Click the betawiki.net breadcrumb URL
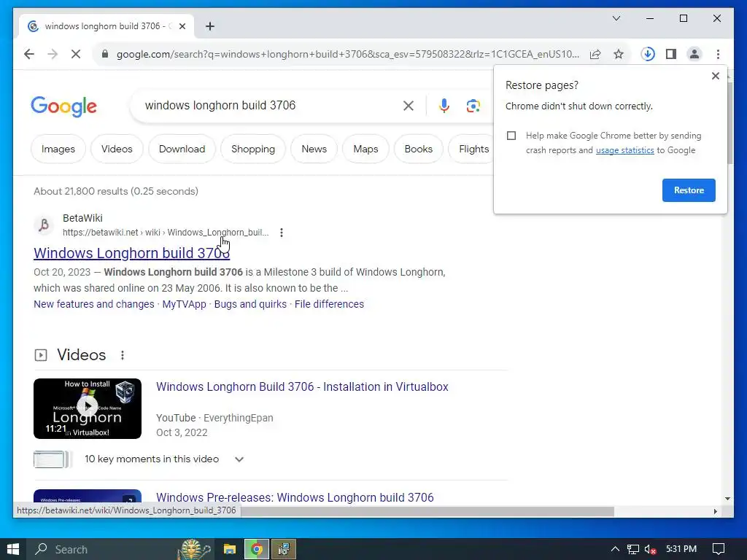The image size is (747, 560). (x=166, y=233)
